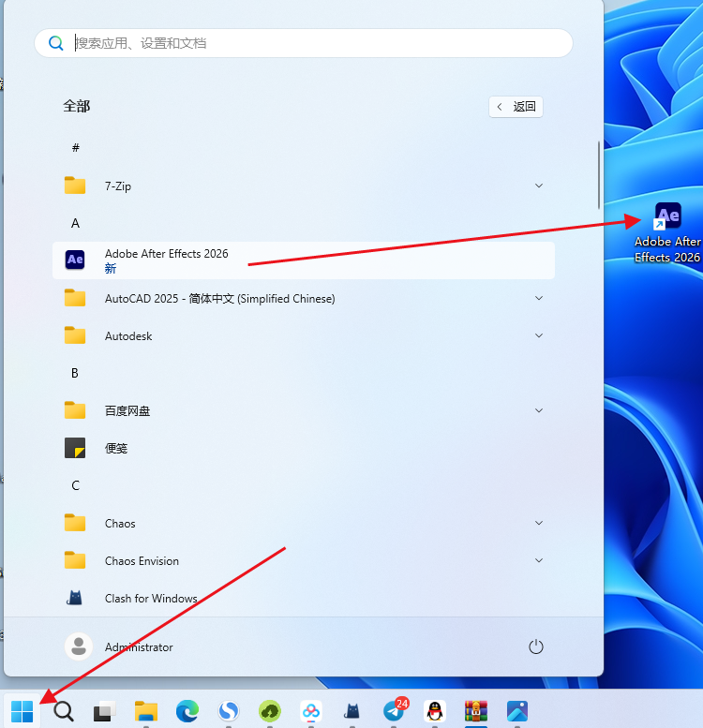Open File Explorer from taskbar

click(146, 711)
